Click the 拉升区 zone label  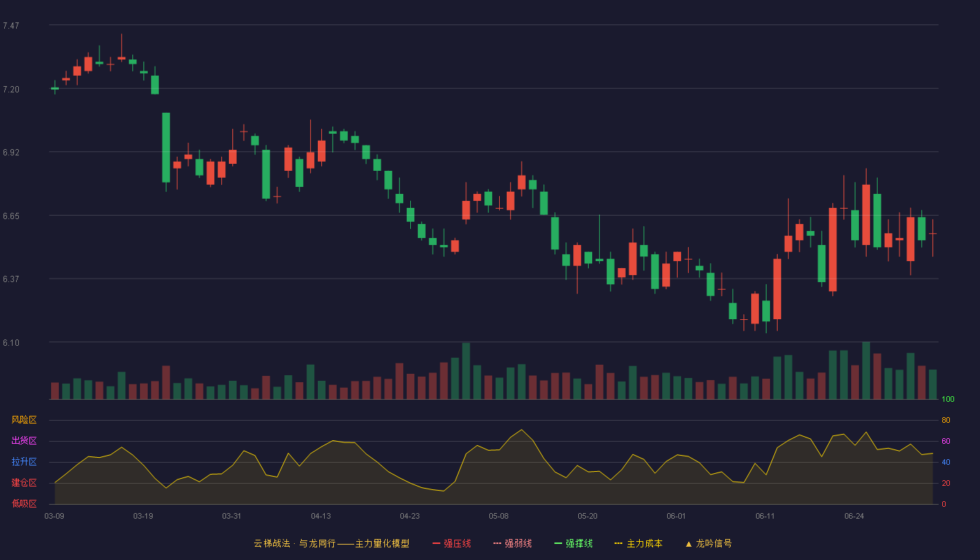pos(24,462)
